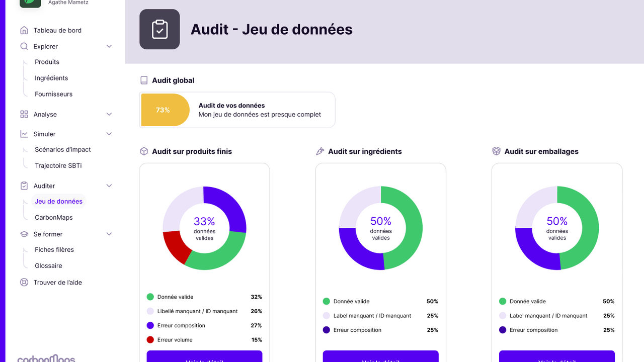
Task: Click the Tableau de bord home icon
Action: tap(24, 30)
